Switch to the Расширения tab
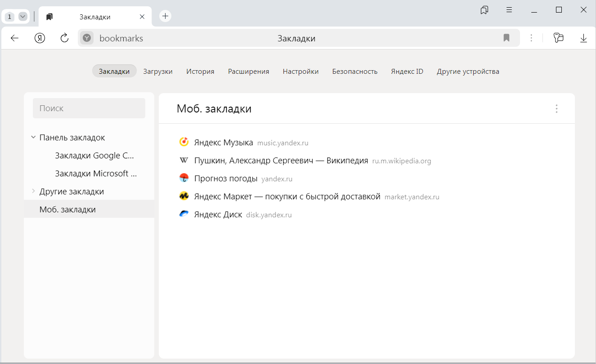 tap(248, 72)
